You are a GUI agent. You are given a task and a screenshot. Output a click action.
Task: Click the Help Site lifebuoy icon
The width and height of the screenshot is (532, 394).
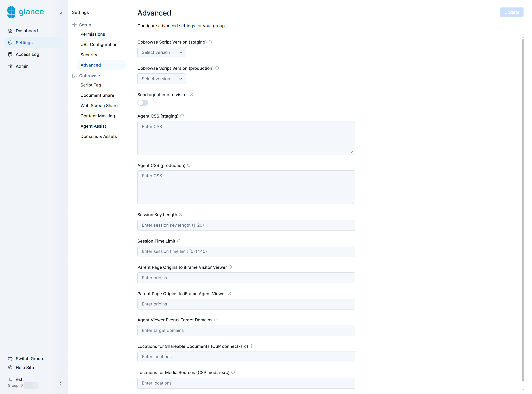tap(10, 368)
